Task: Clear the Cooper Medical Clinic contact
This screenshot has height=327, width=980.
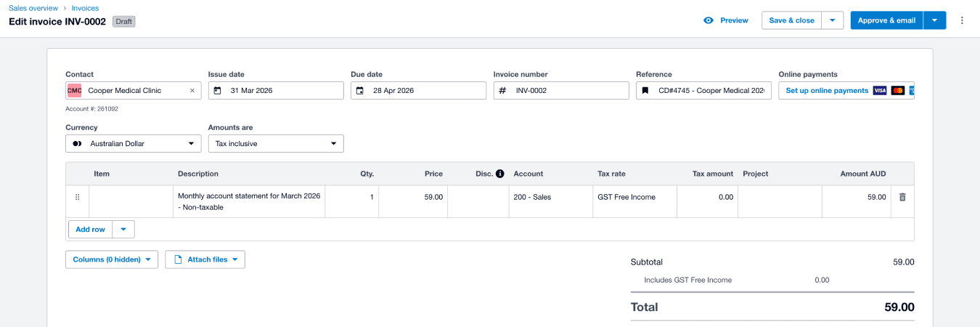Action: pyautogui.click(x=192, y=91)
